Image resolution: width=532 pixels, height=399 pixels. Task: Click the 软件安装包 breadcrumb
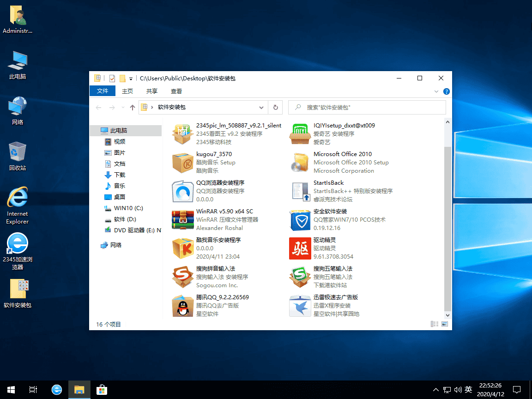[x=172, y=107]
